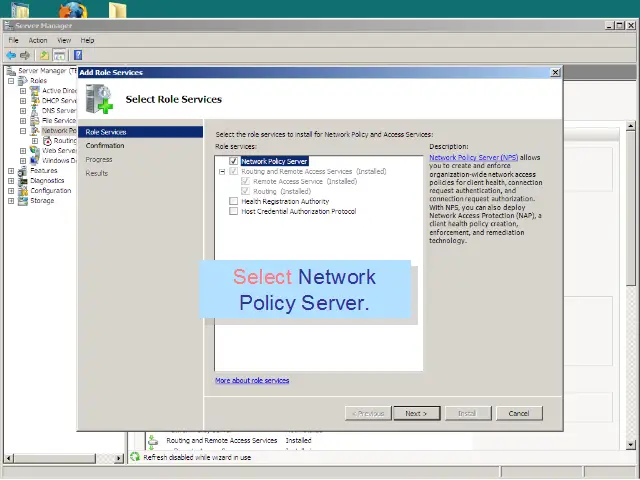Collapse Routing and Remote Access Services node
This screenshot has width=640, height=480.
[222, 171]
